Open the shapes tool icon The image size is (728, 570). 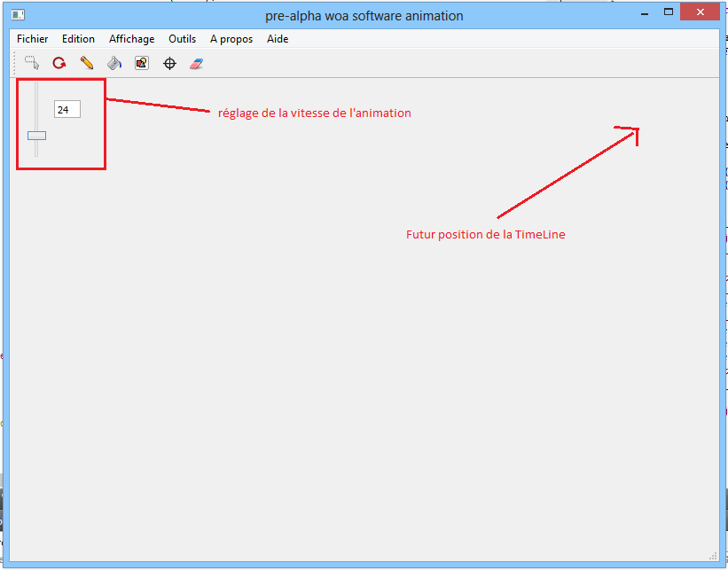point(142,63)
